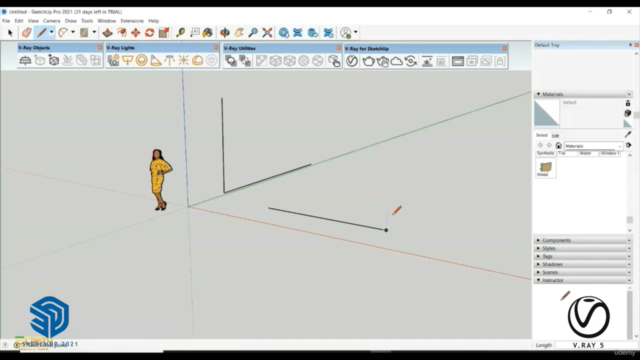Close the V-Ray for SketchUp toolbar

tap(504, 48)
